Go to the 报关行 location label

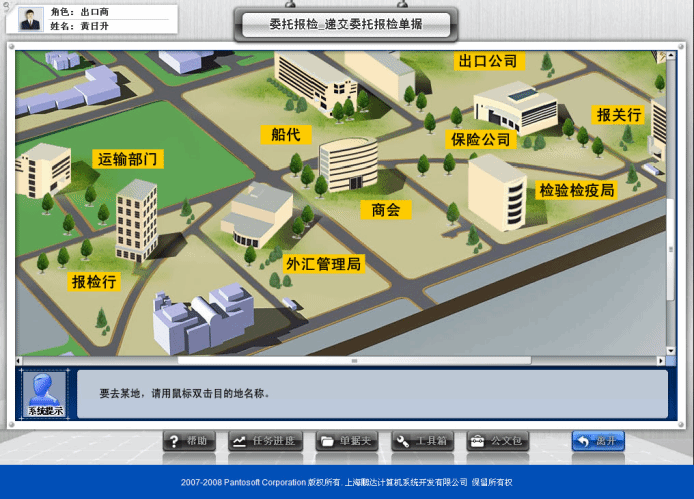(x=618, y=115)
